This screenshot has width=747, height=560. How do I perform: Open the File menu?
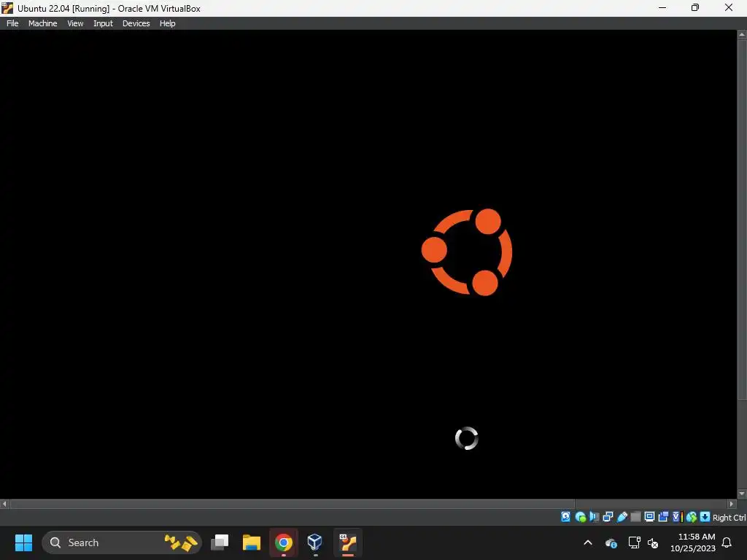pyautogui.click(x=12, y=23)
